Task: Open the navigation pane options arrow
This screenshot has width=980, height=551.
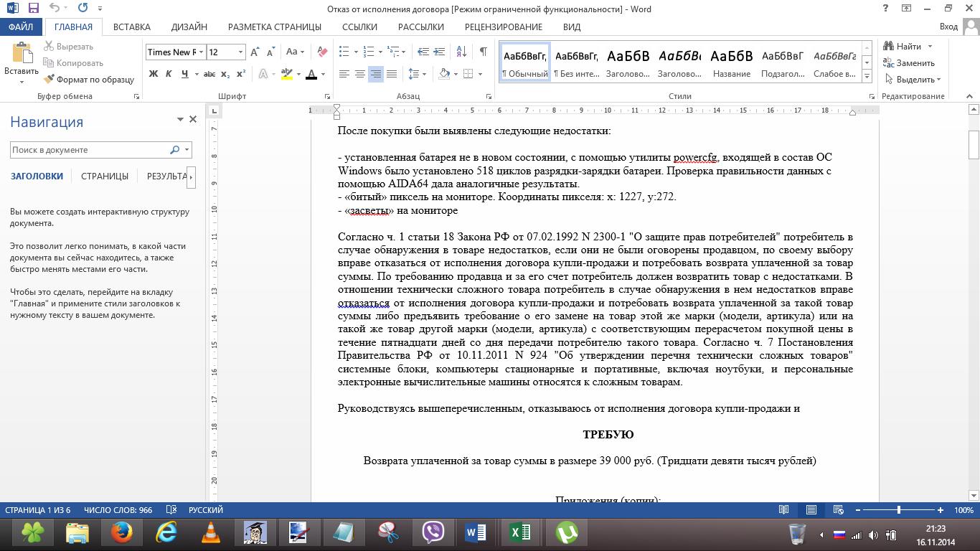Action: 180,119
